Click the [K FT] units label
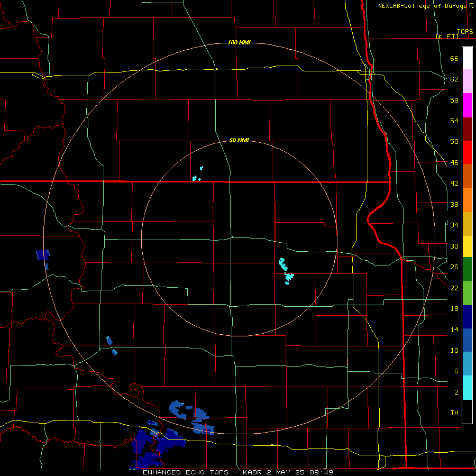Viewport: 476px width, 476px height. (447, 37)
